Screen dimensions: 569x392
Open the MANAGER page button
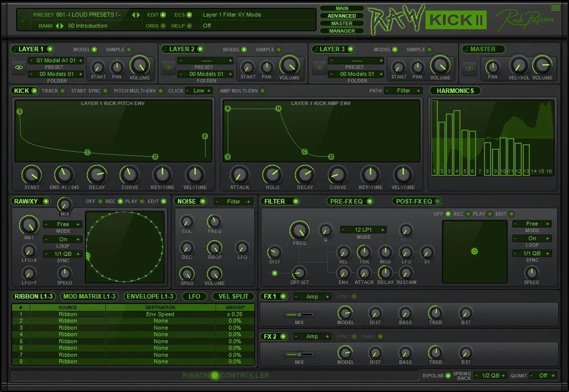[x=342, y=31]
